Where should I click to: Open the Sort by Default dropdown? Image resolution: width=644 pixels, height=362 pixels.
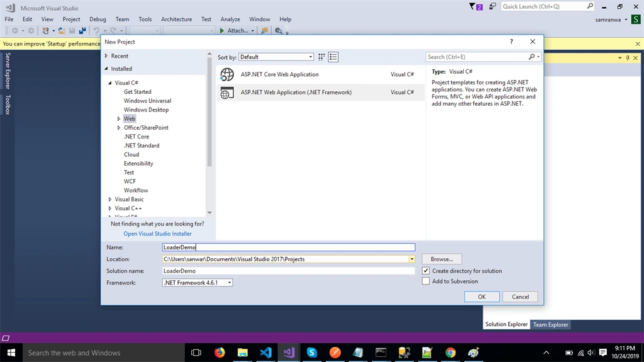pyautogui.click(x=276, y=57)
